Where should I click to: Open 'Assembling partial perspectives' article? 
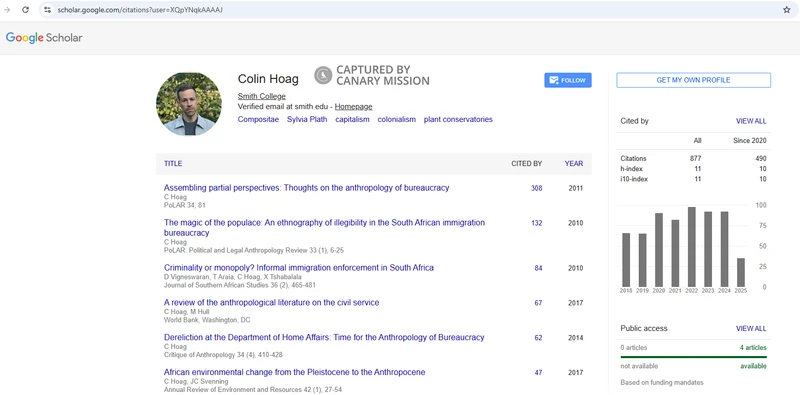click(306, 188)
